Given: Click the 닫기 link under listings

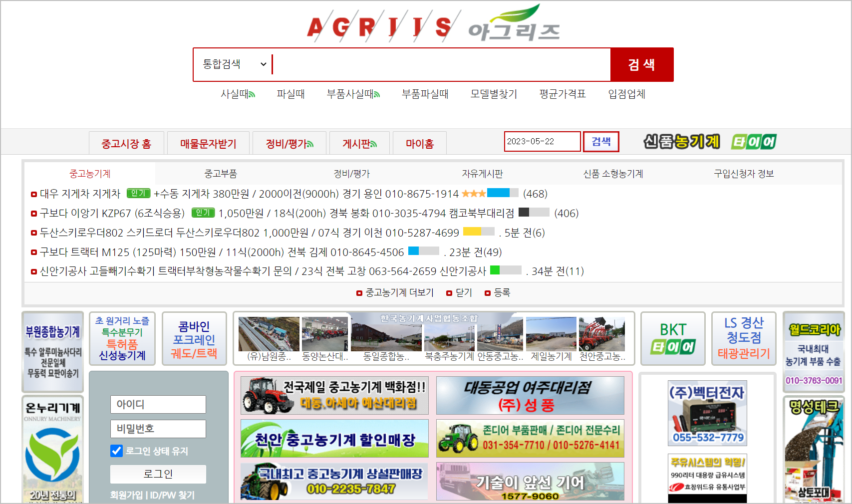Looking at the screenshot, I should [x=464, y=292].
